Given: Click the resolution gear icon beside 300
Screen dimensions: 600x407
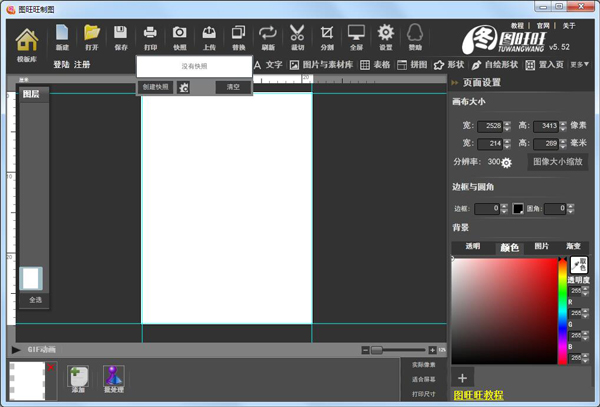Looking at the screenshot, I should click(x=507, y=162).
